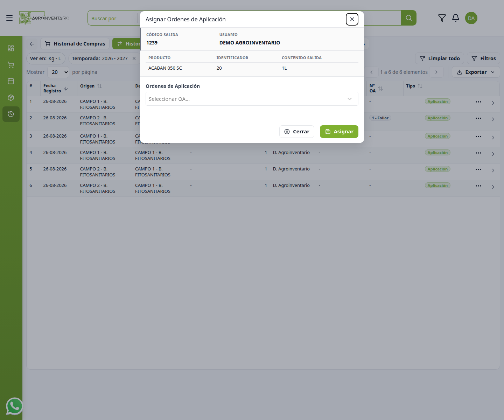
Task: Open the box/products sidebar icon
Action: [x=11, y=98]
